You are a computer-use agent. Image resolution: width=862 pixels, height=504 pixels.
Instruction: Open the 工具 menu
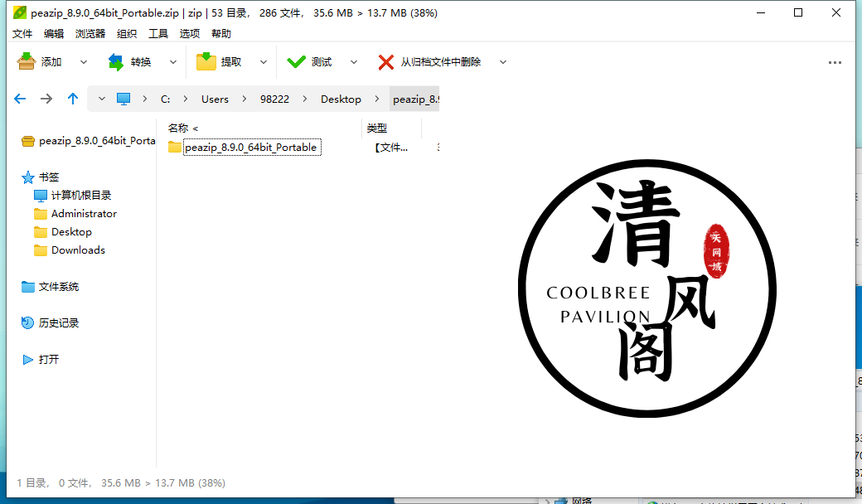pos(158,33)
